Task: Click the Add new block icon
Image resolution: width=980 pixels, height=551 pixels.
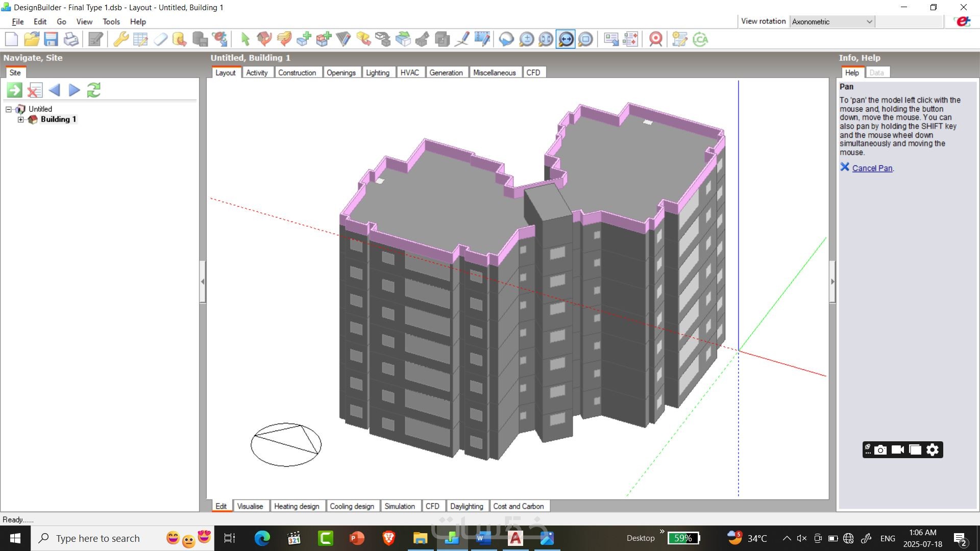Action: pos(304,39)
